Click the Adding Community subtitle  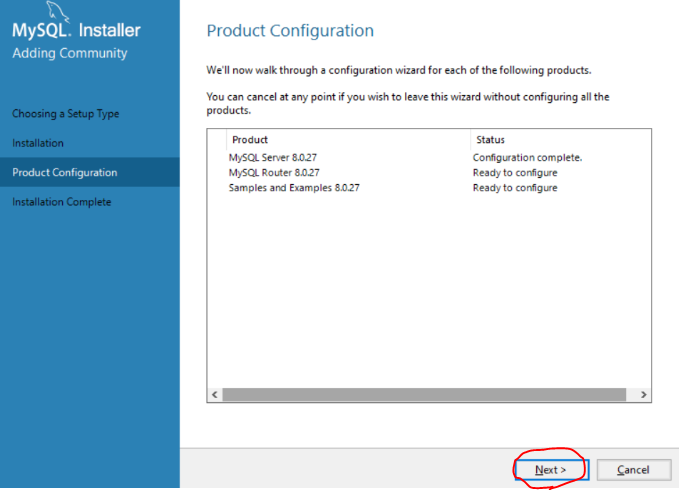click(70, 53)
